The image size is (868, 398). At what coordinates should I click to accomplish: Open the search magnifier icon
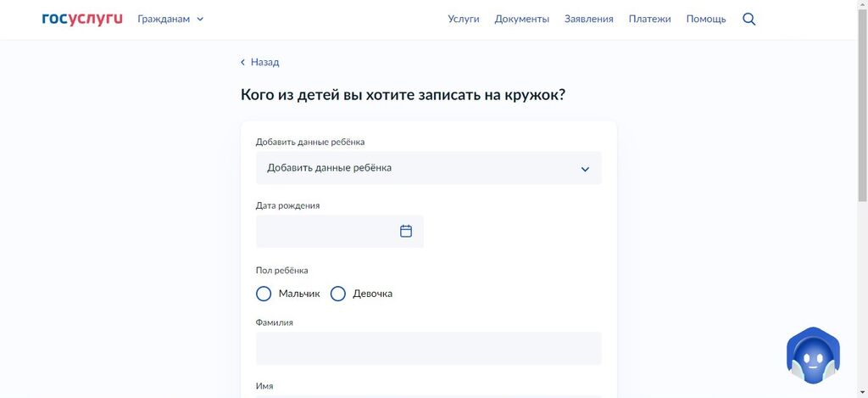[749, 20]
